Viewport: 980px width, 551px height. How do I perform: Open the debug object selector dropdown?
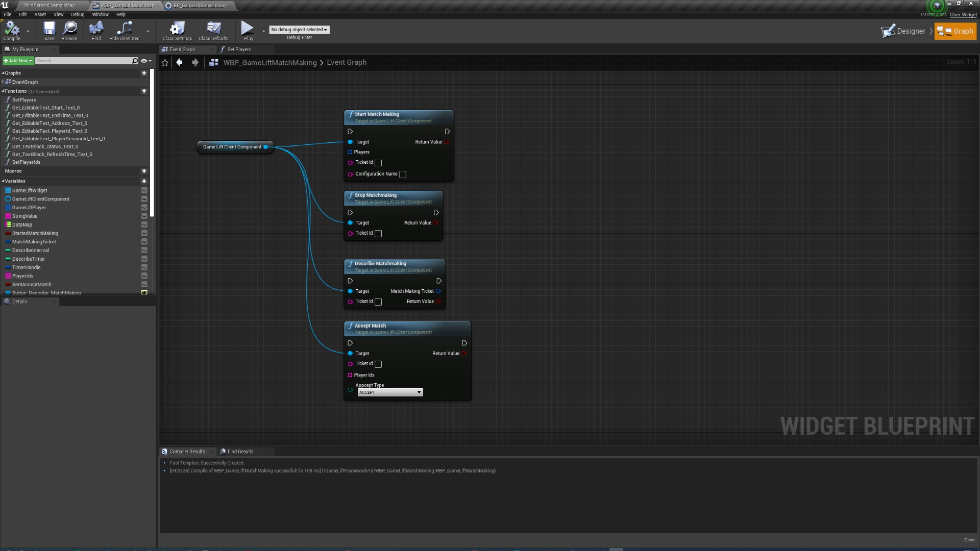pyautogui.click(x=299, y=30)
